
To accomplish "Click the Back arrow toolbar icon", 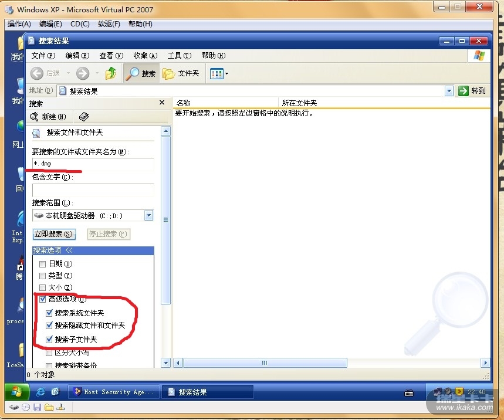I will (37, 73).
